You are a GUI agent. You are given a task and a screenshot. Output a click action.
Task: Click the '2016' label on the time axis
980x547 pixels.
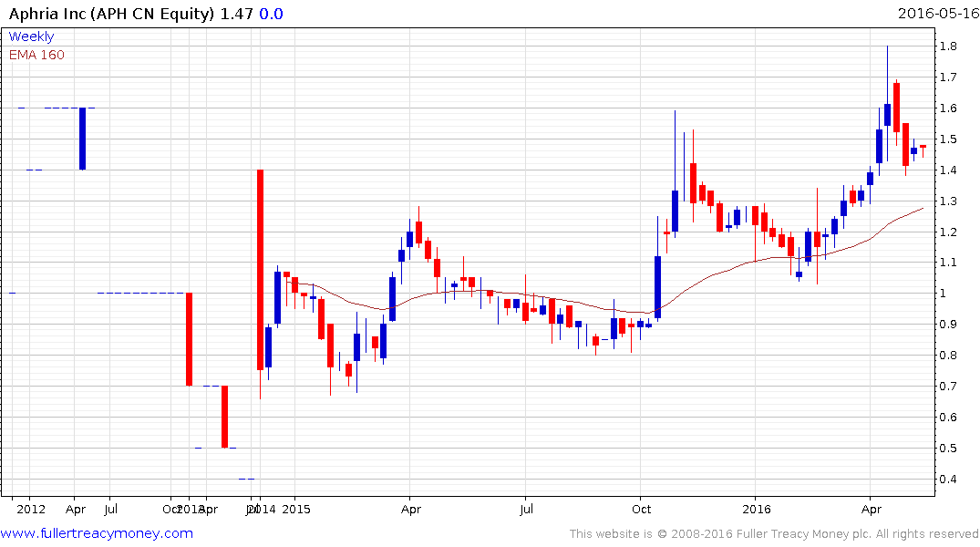[757, 509]
